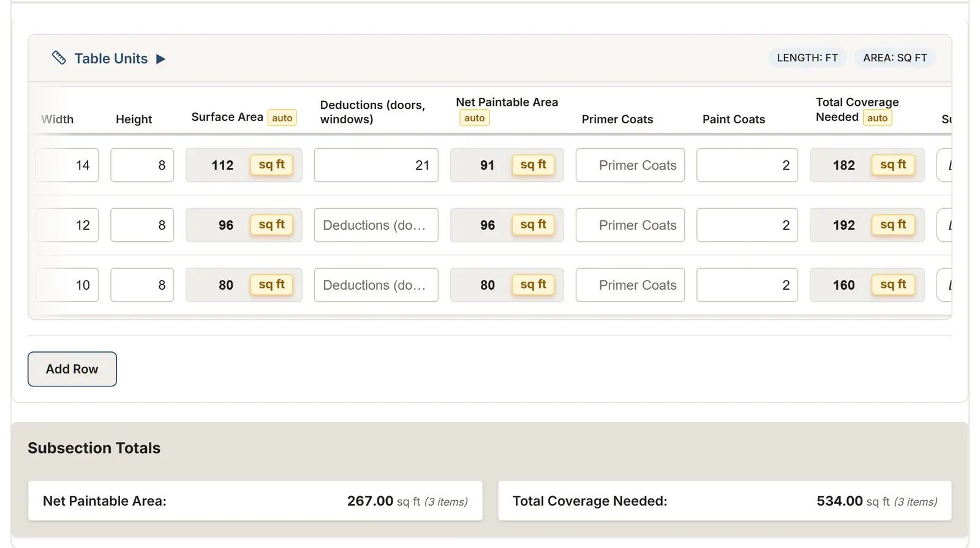The width and height of the screenshot is (980, 548).
Task: Click the 182 sq ft Total Coverage cell
Action: click(x=867, y=165)
